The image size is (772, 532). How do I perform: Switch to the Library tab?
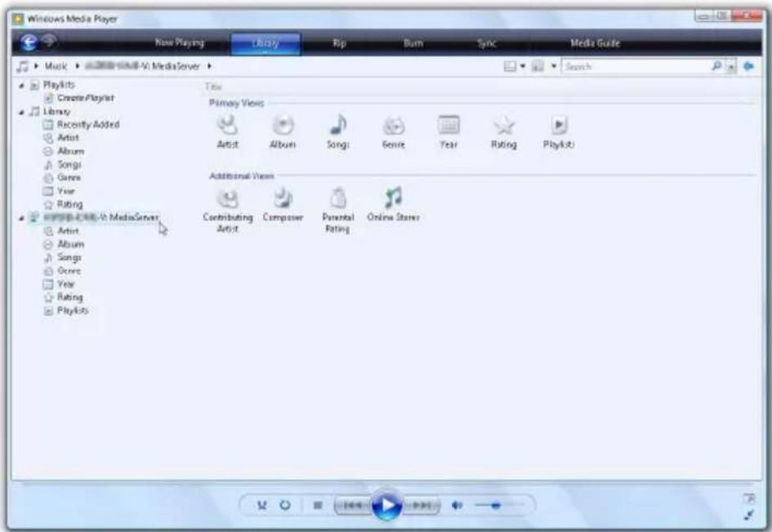[266, 43]
